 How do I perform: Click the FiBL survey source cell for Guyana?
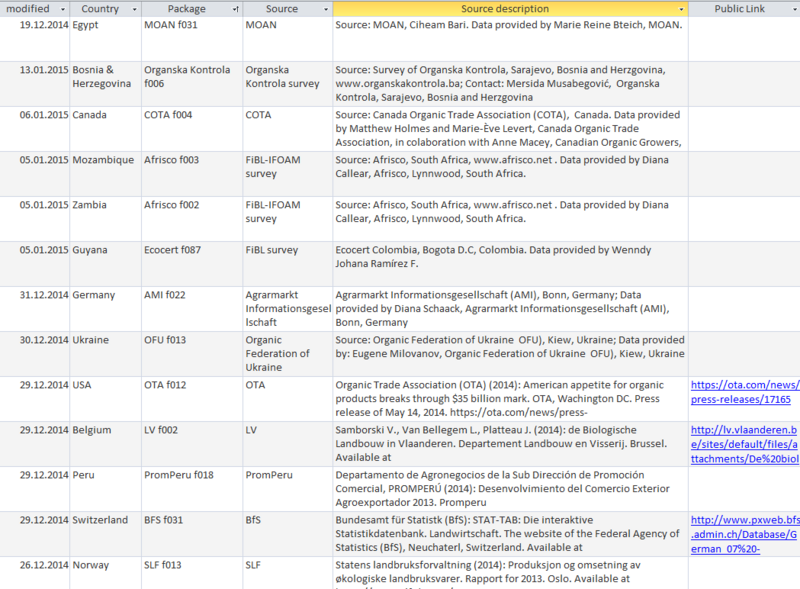[x=288, y=264]
